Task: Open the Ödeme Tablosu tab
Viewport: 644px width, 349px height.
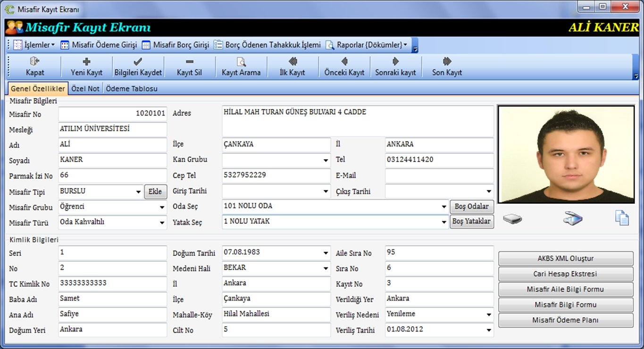Action: click(132, 88)
